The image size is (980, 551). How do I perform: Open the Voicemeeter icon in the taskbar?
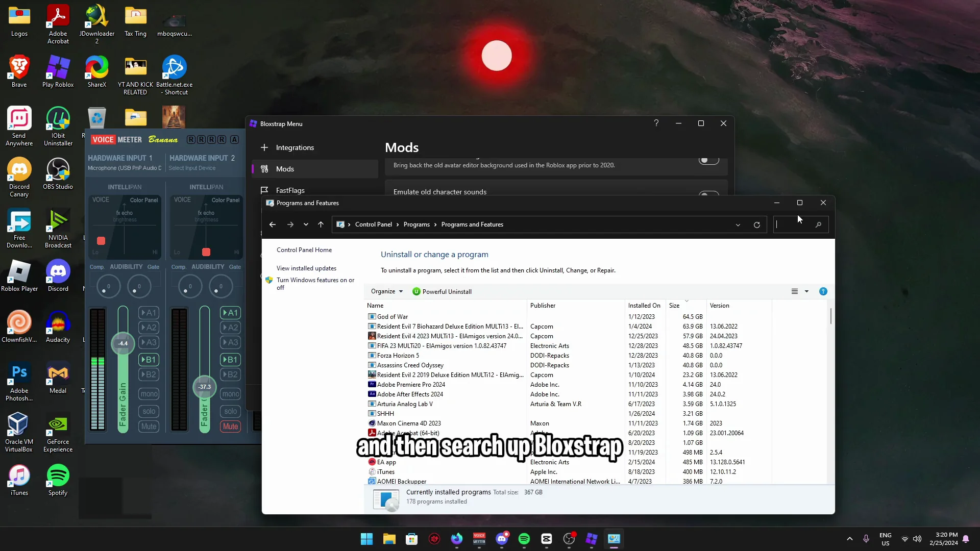point(479,539)
